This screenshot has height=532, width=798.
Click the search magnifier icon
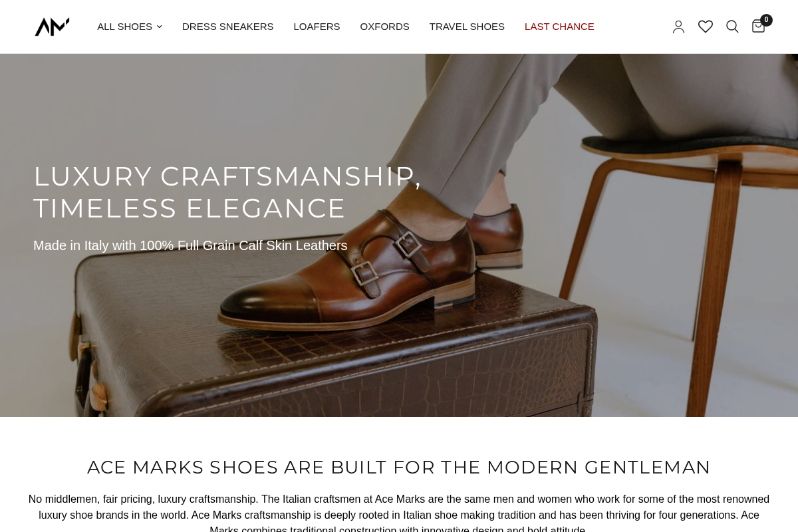[732, 27]
